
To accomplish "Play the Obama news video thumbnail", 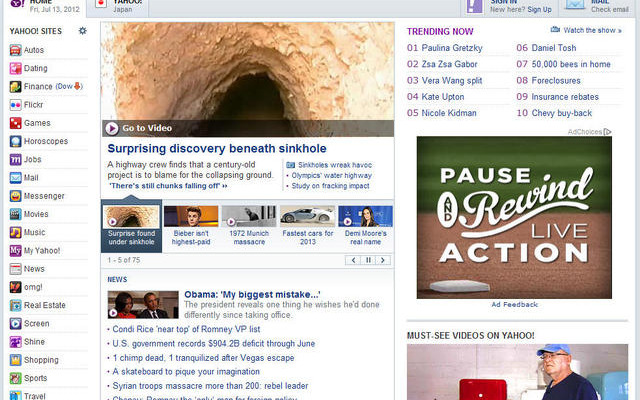I will 143,304.
